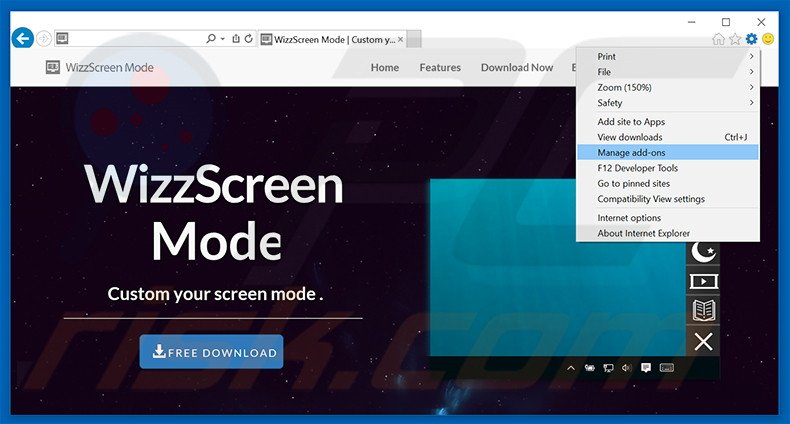Click the FREE DOWNLOAD button
790x424 pixels.
click(212, 352)
